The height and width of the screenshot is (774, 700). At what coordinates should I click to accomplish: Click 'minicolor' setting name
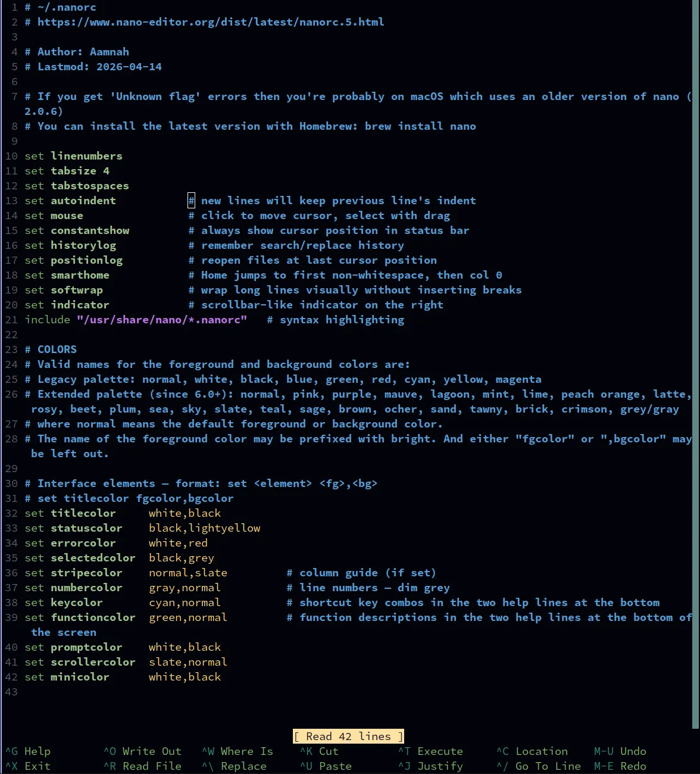point(80,677)
